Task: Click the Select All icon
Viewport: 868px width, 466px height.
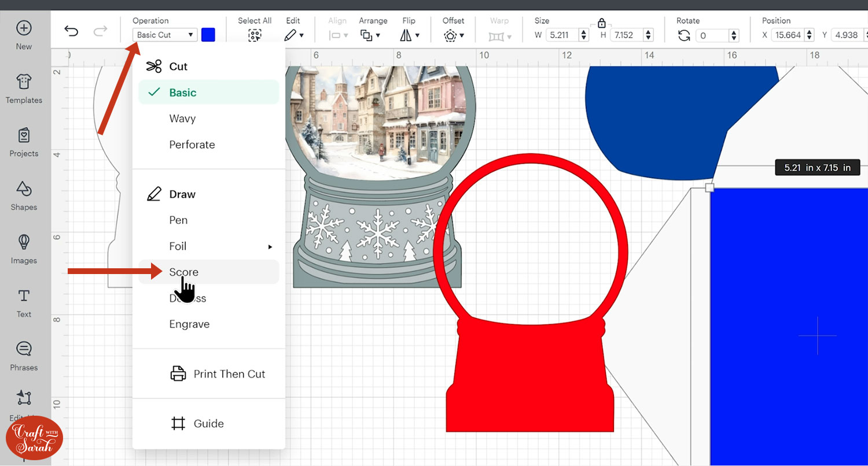Action: pyautogui.click(x=255, y=35)
